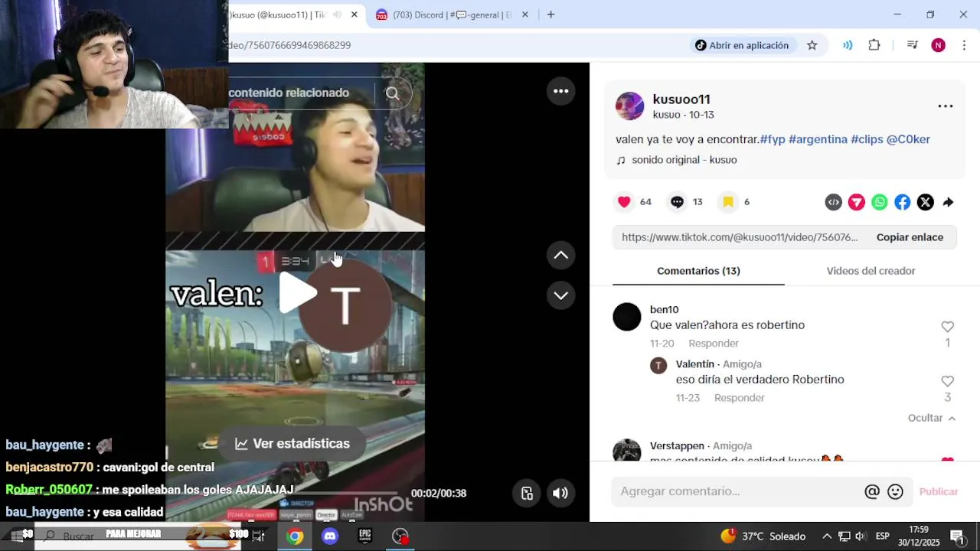Viewport: 980px width, 551px height.
Task: Open the @C0ker mention
Action: pos(908,139)
